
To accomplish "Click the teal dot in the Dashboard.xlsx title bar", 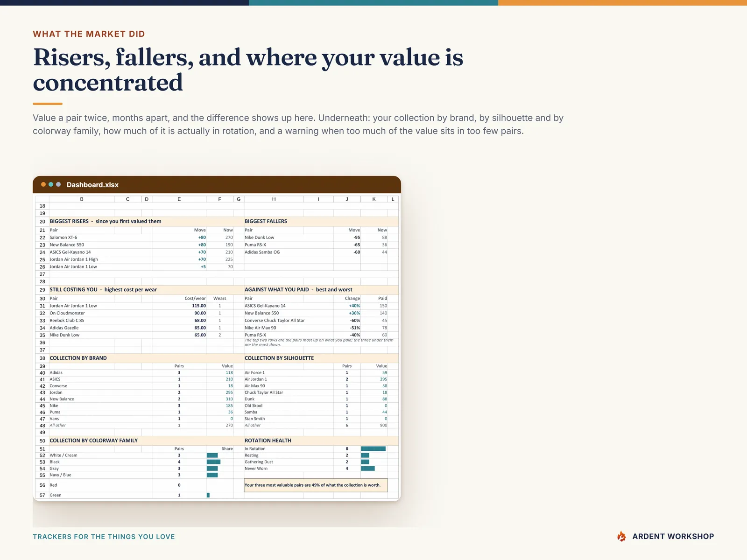I will [x=51, y=184].
